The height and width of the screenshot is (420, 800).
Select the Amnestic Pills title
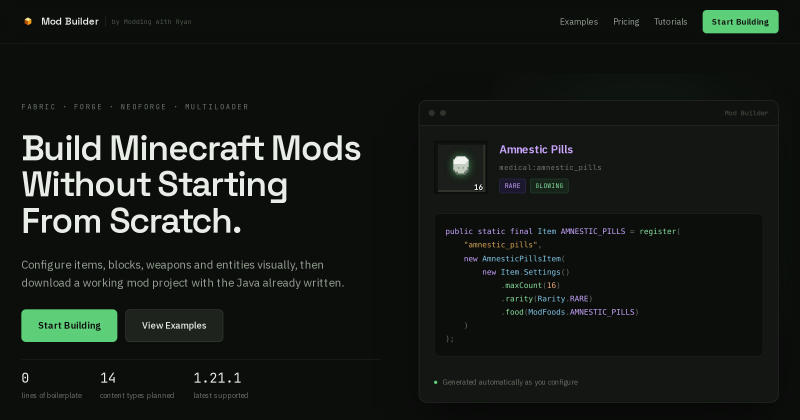pyautogui.click(x=536, y=150)
